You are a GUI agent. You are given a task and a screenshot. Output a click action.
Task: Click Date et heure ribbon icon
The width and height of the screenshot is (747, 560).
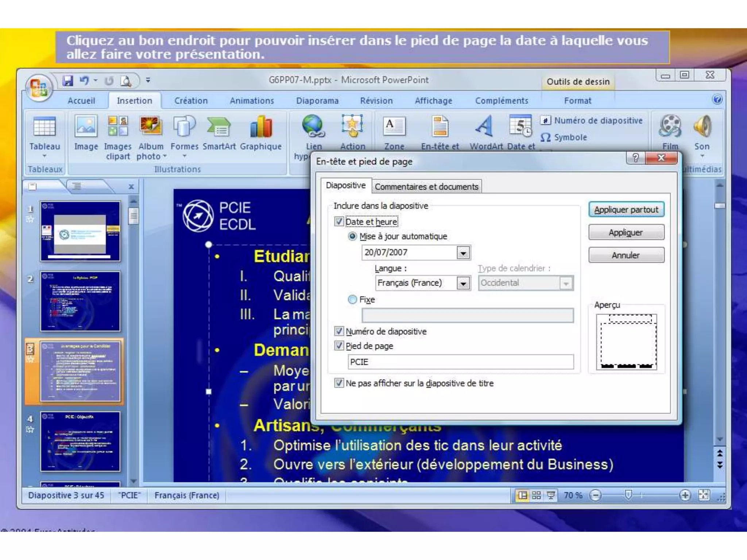click(x=521, y=126)
